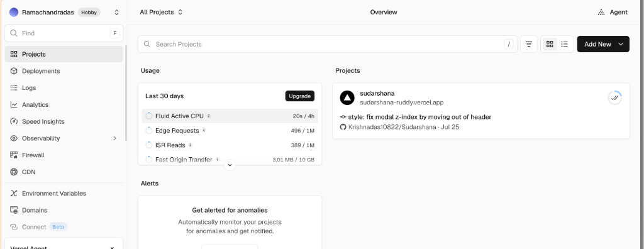This screenshot has height=249, width=644.
Task: Click the Edge Requests info icon
Action: 204,131
